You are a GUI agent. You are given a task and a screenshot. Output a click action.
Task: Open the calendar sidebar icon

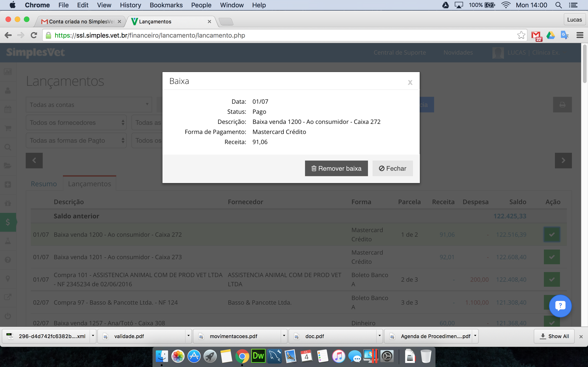tap(8, 109)
